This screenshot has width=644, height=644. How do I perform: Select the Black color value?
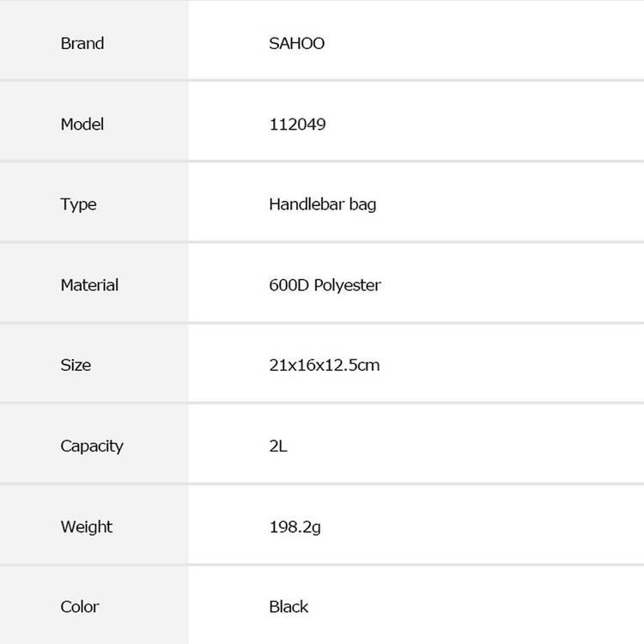tap(289, 606)
